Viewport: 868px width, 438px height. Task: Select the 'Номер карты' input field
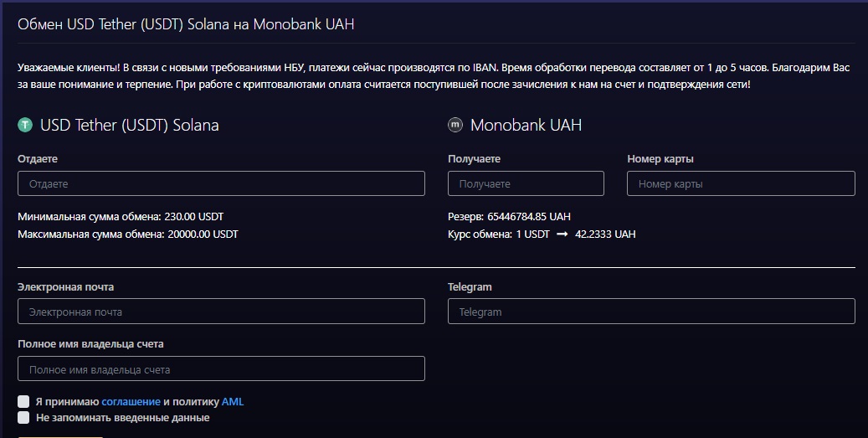tap(741, 183)
